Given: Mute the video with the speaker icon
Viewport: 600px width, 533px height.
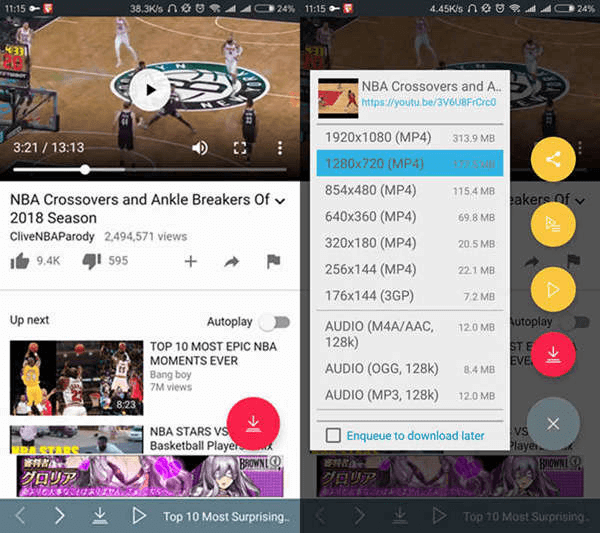Looking at the screenshot, I should click(200, 148).
